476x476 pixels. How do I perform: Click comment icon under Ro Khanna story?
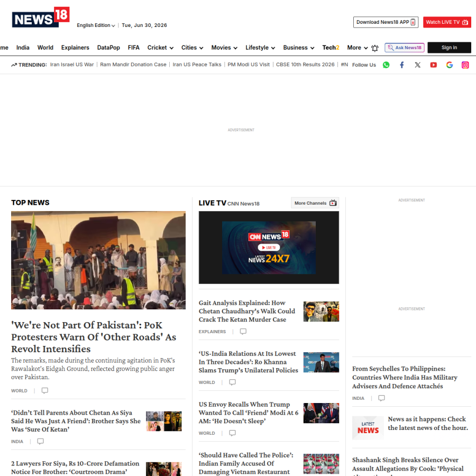(x=232, y=382)
